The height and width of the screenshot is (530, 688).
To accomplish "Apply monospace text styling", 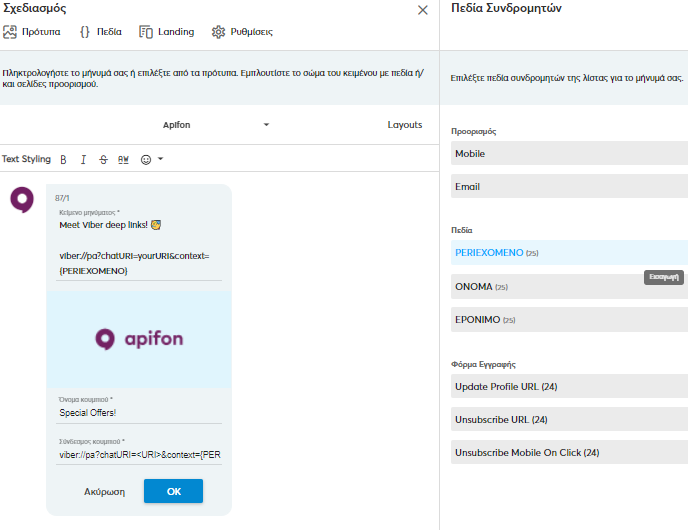I will pyautogui.click(x=123, y=160).
